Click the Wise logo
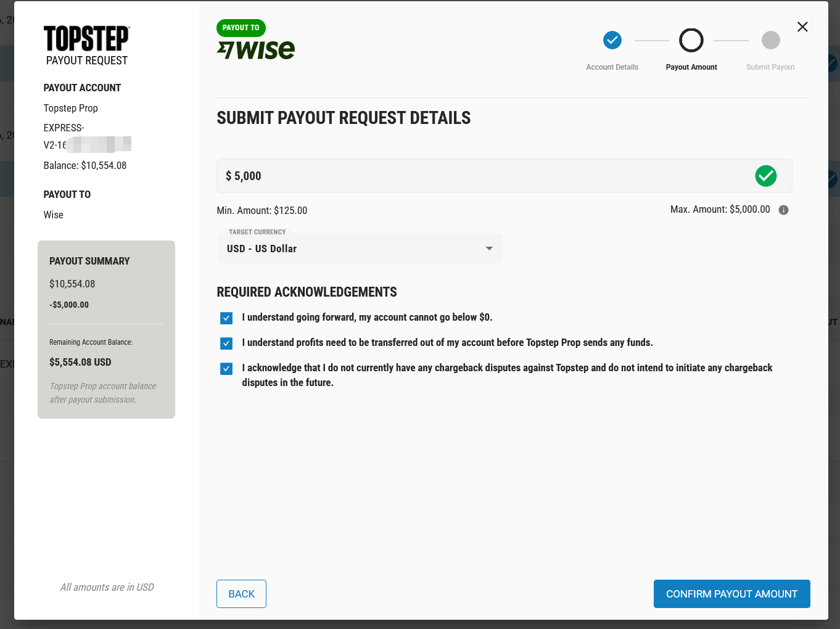 pyautogui.click(x=256, y=49)
